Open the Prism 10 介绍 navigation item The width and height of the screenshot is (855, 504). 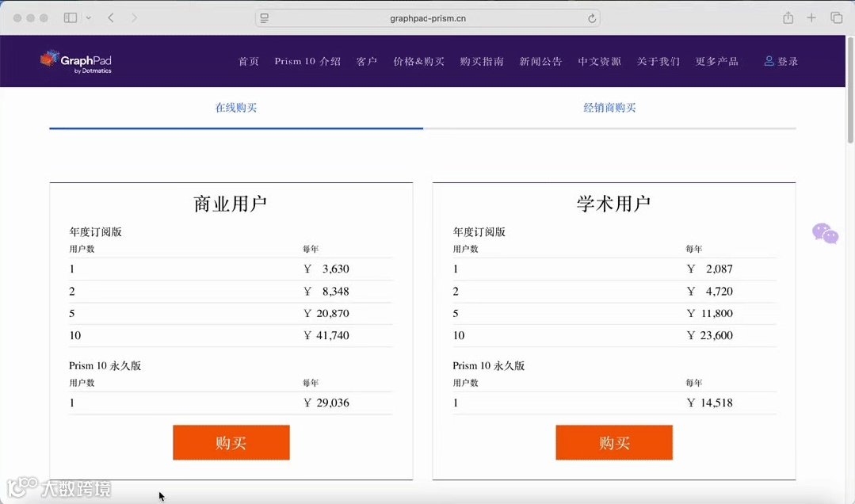pos(307,61)
